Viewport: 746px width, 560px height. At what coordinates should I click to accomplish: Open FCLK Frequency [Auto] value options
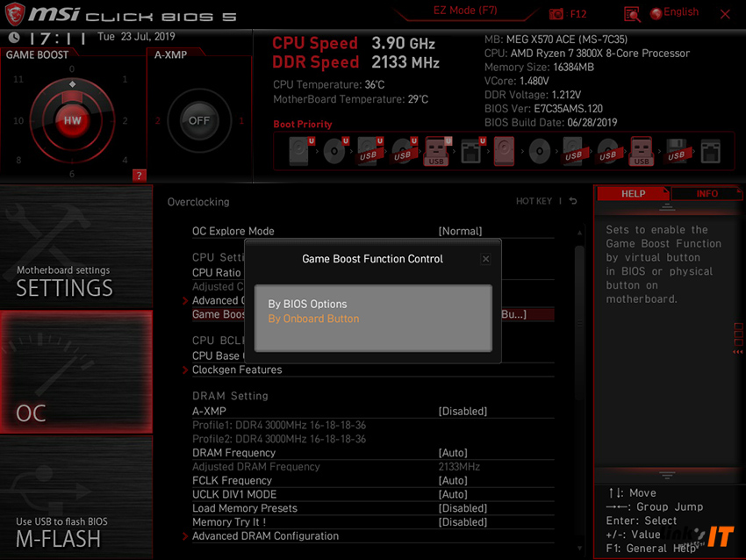point(453,480)
